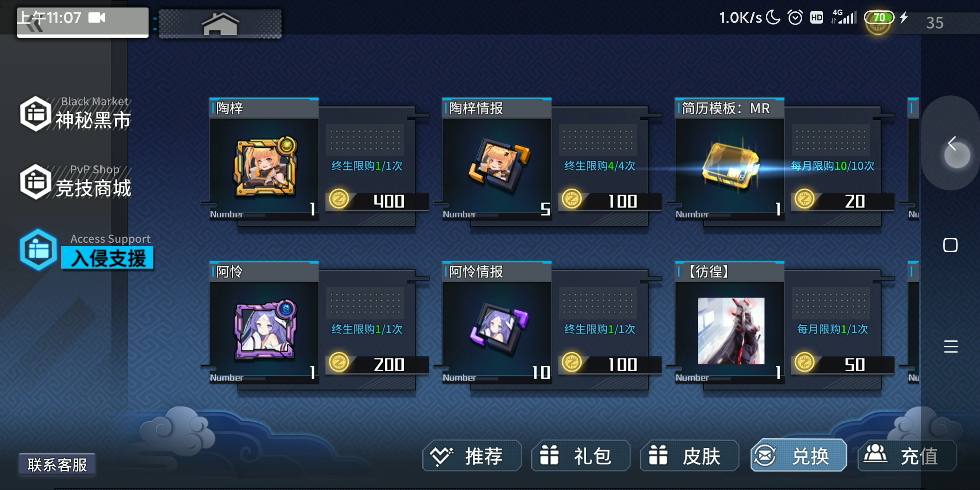
Task: Open the 充值 recharge tab
Action: [907, 456]
